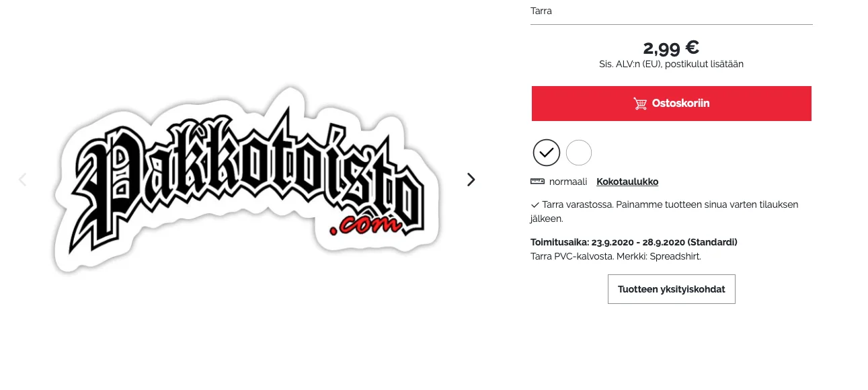Click the stock availability checkmark near Tarra varastossa

(535, 204)
